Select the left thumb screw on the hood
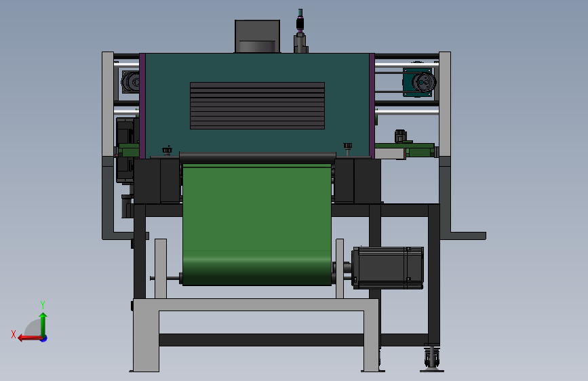The height and width of the screenshot is (381, 588). [167, 151]
